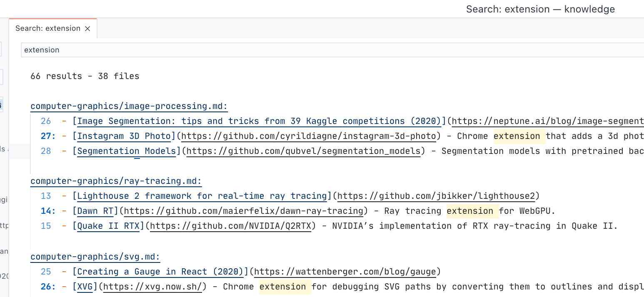This screenshot has width=644, height=297.
Task: Close the "Search: extension" tab
Action: pos(87,28)
